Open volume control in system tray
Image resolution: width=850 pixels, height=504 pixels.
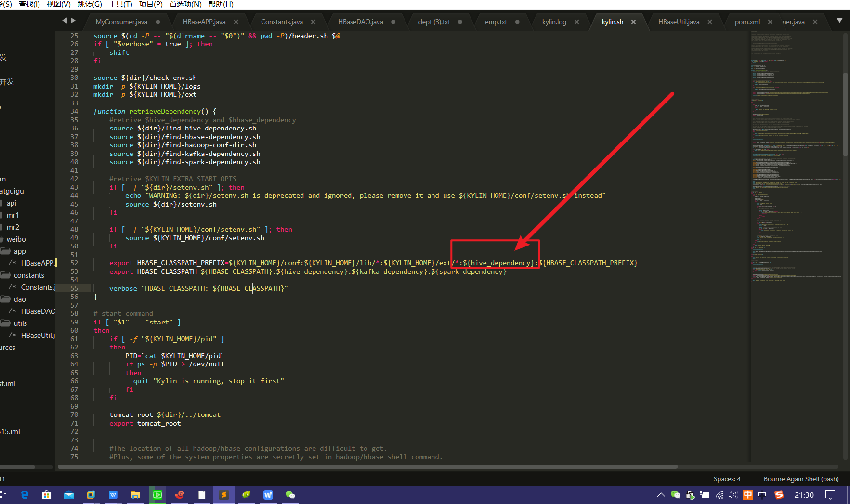point(733,495)
